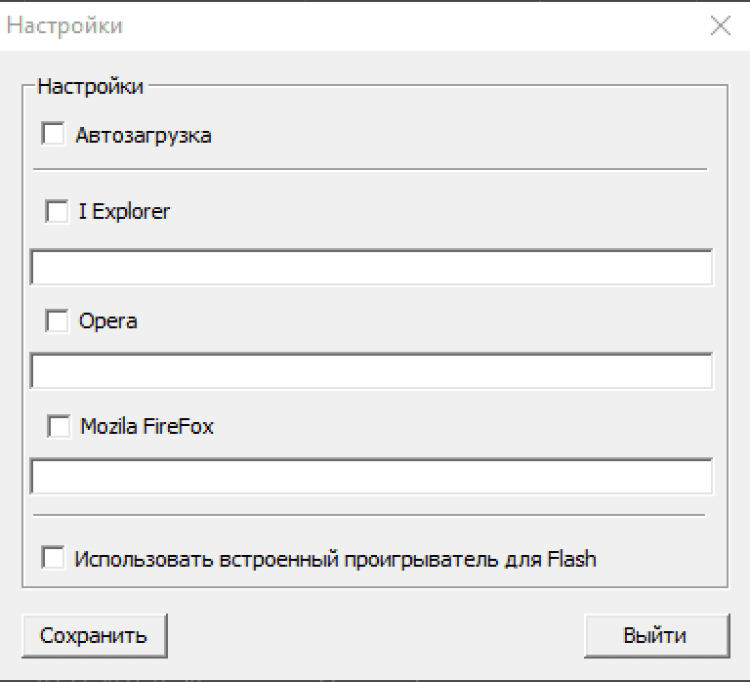Tick the I Explorer checkbox
Viewport: 750px width, 682px height.
[x=57, y=212]
